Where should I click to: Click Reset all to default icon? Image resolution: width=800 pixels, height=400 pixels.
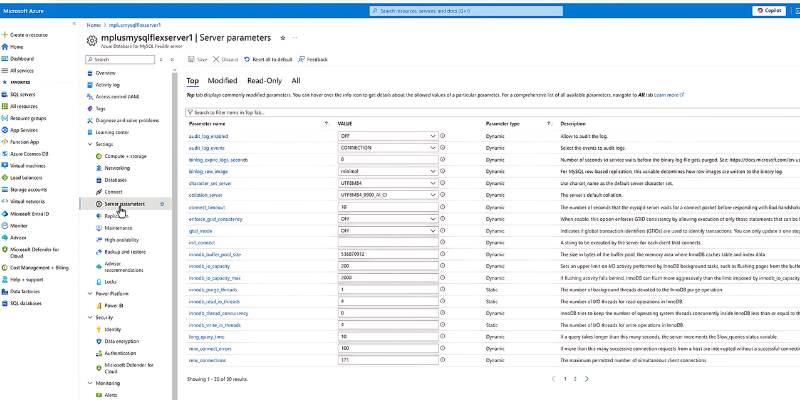247,59
